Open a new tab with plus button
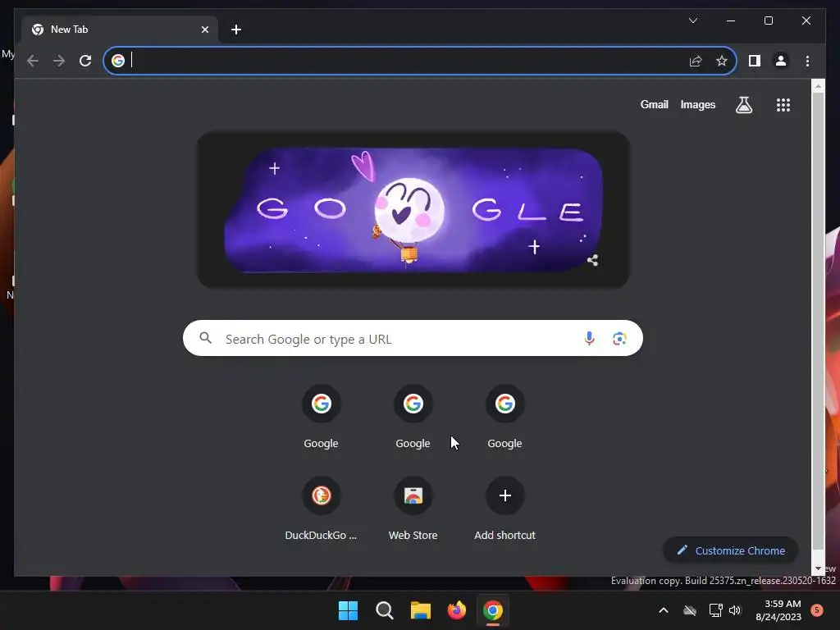This screenshot has height=630, width=840. click(236, 30)
